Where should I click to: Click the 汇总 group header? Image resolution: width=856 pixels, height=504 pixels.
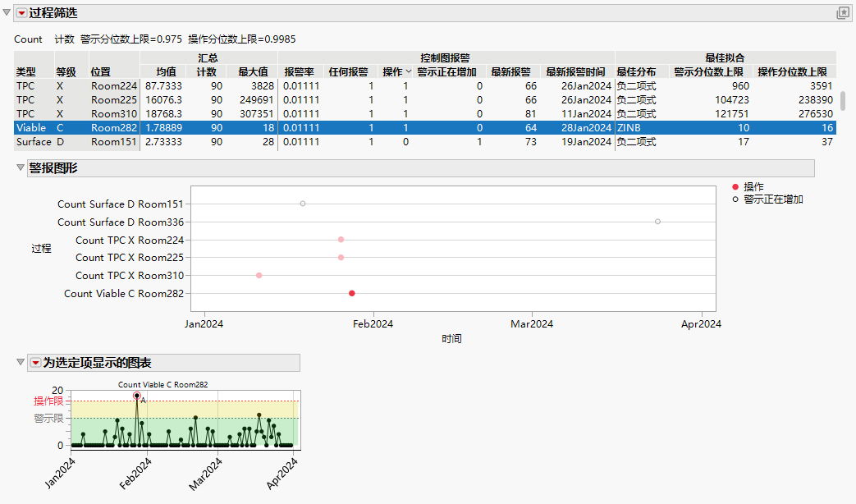click(208, 58)
